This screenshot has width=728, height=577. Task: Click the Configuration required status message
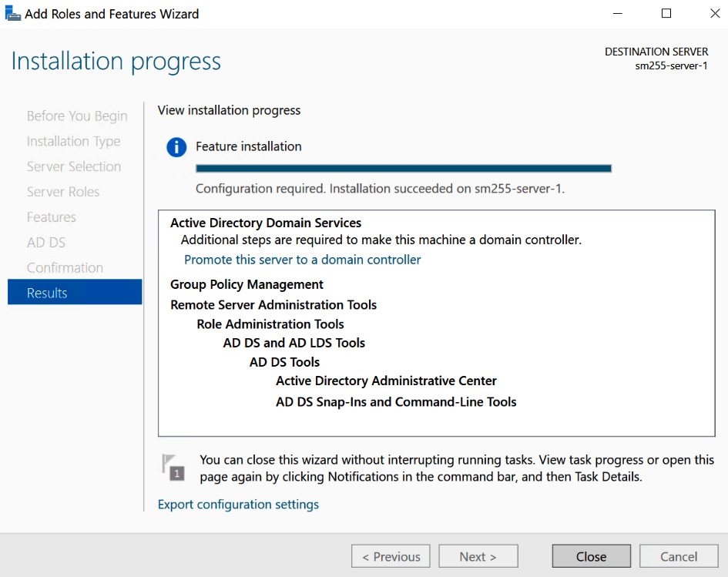[381, 189]
